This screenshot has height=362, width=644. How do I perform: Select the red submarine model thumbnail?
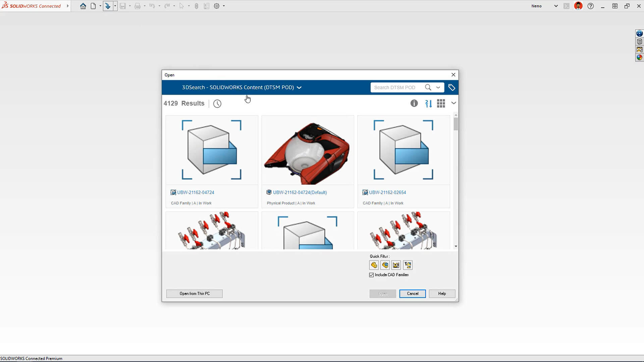point(308,150)
